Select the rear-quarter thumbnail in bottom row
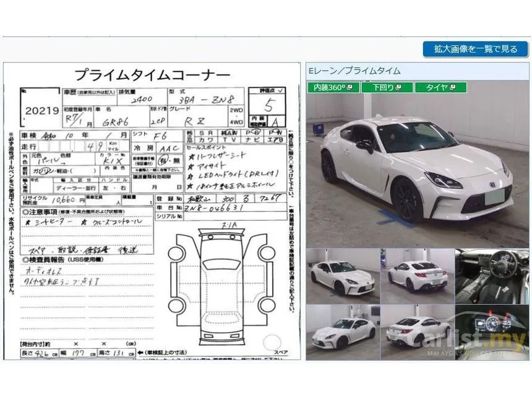Screen dimensions: 532x399 [418, 332]
